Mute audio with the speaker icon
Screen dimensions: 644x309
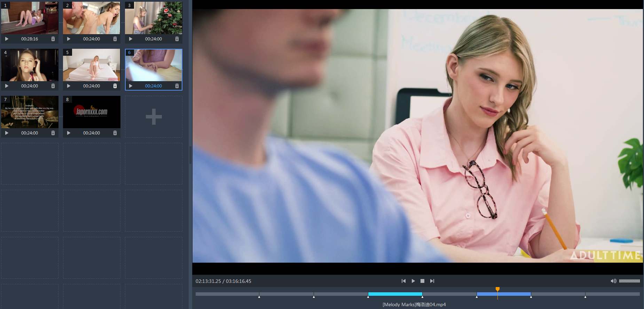[613, 281]
